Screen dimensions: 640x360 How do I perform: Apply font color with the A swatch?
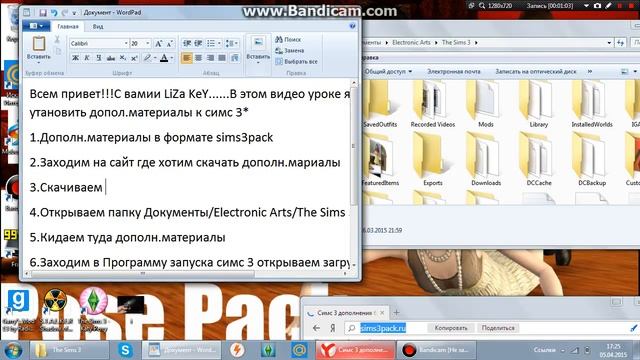click(164, 58)
